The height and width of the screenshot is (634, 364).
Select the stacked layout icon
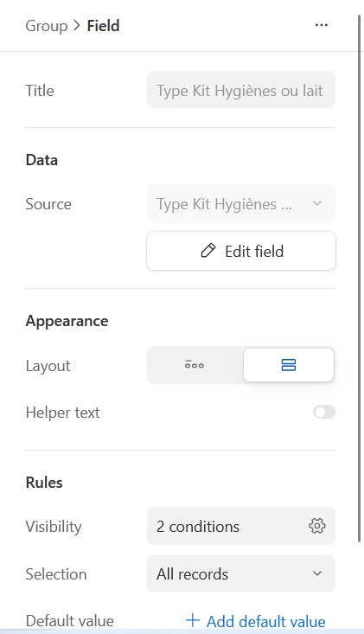click(289, 365)
